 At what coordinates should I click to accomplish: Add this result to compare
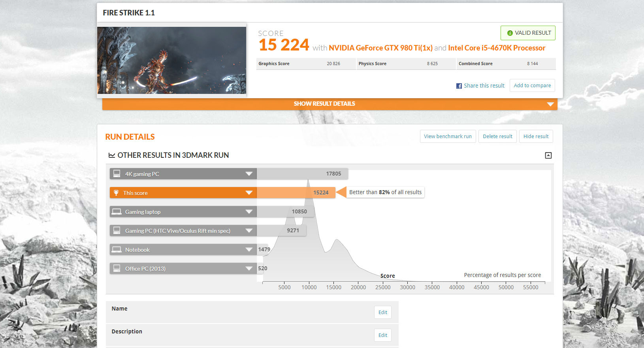tap(532, 86)
